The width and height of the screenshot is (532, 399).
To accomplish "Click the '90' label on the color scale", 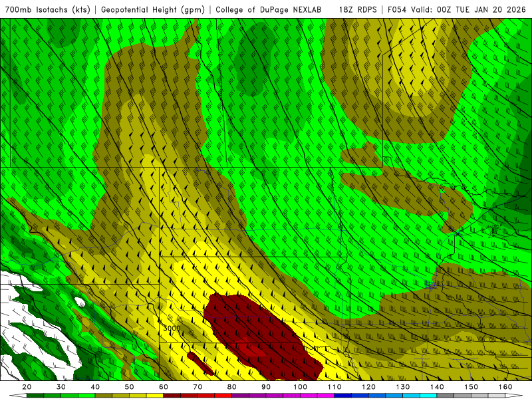I will point(266,387).
